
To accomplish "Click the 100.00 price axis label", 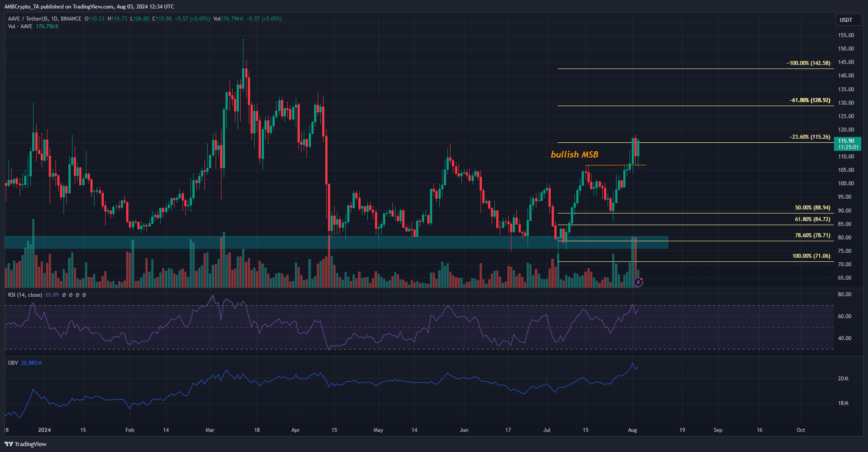I will (x=846, y=183).
